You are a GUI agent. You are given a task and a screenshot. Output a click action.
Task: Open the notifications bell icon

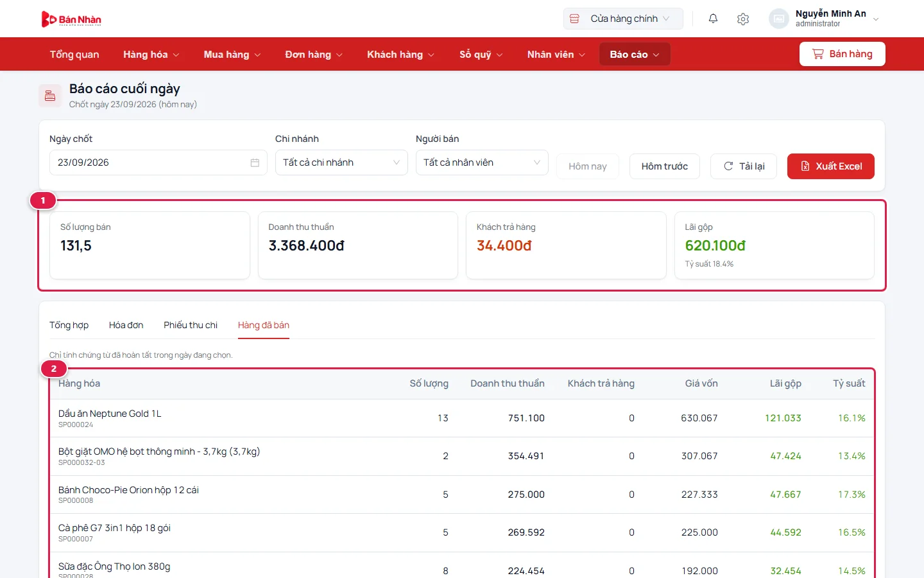coord(713,19)
